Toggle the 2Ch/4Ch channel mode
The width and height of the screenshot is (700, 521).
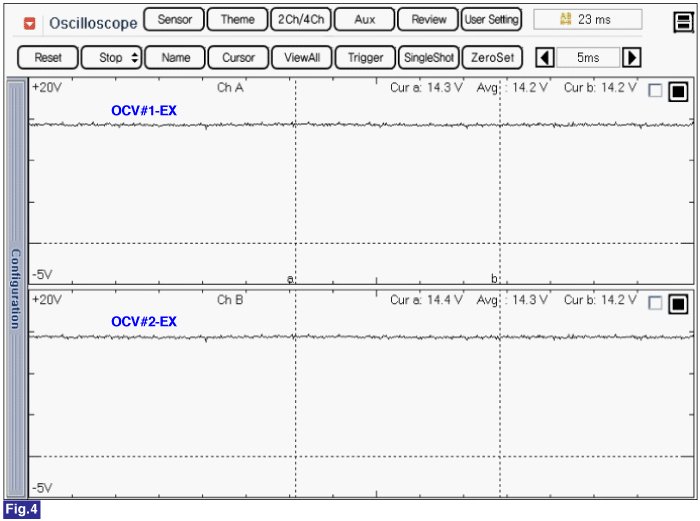coord(300,19)
